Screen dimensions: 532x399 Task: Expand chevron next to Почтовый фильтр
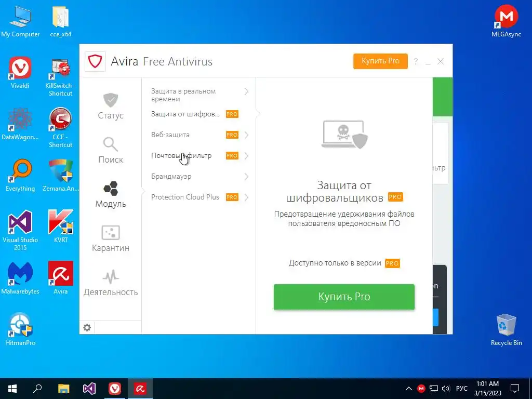247,156
